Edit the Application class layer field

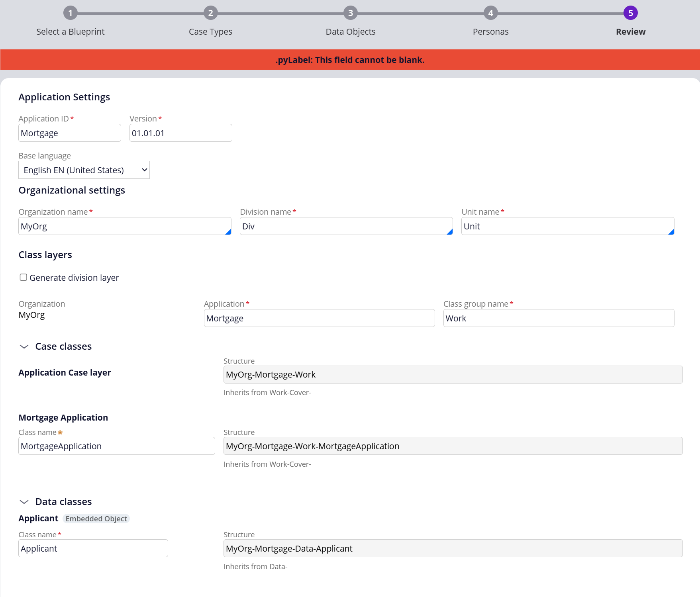[x=319, y=318]
